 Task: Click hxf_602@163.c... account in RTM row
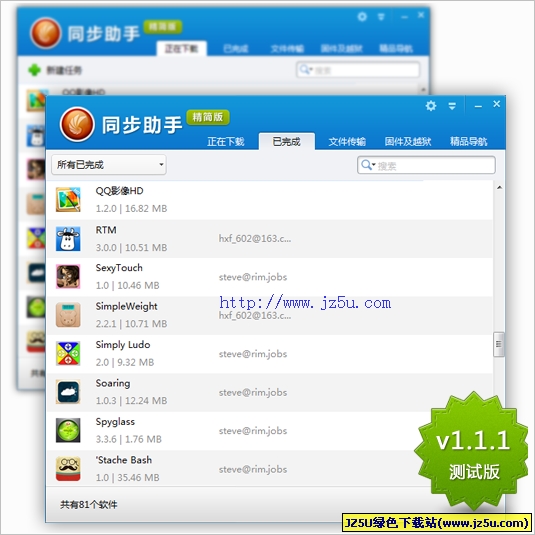coord(255,238)
